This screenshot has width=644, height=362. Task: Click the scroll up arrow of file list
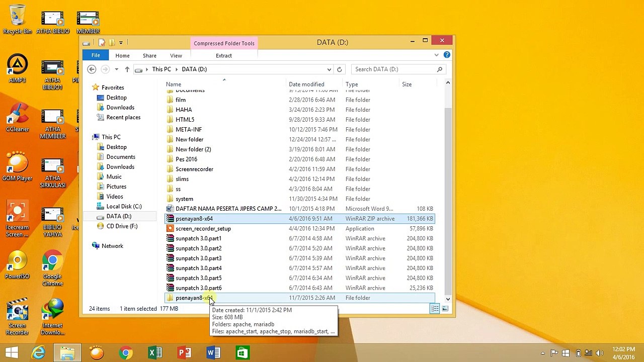[x=448, y=83]
